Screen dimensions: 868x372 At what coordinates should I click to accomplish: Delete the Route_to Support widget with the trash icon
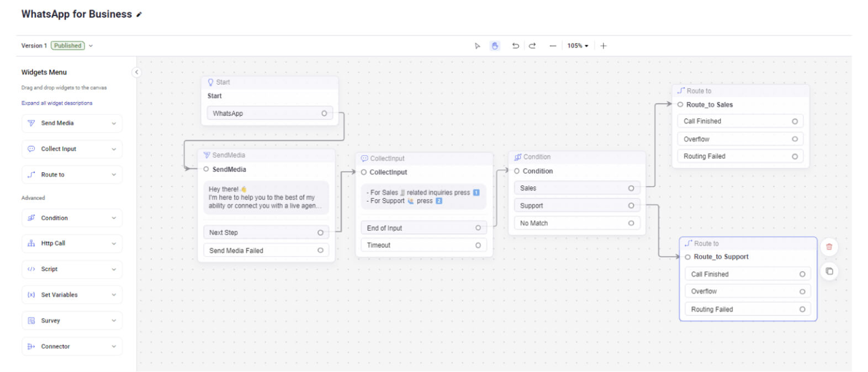(829, 247)
